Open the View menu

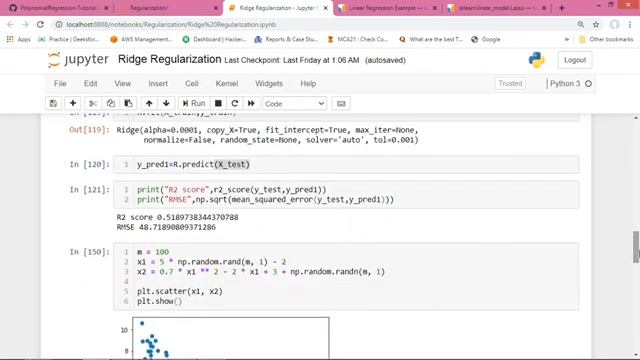coord(122,84)
